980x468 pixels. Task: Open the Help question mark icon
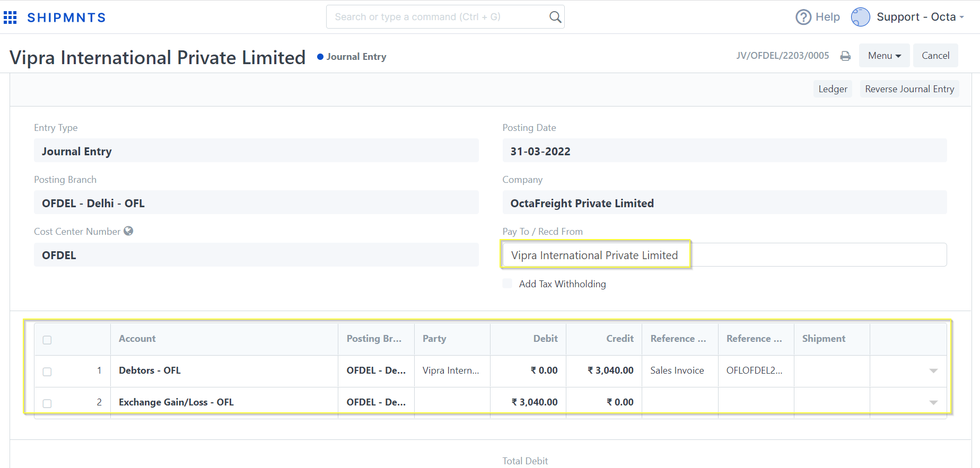click(x=803, y=17)
